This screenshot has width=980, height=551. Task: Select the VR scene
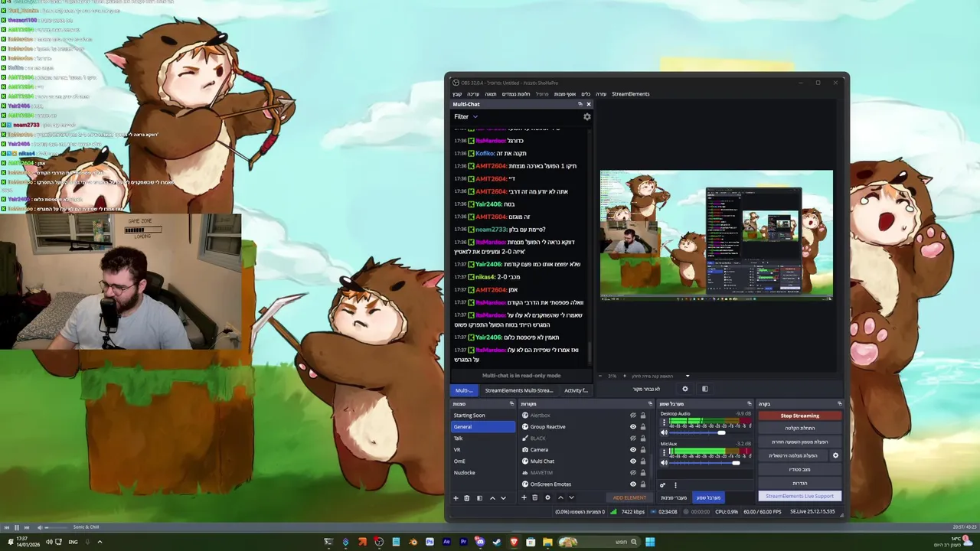pos(484,450)
